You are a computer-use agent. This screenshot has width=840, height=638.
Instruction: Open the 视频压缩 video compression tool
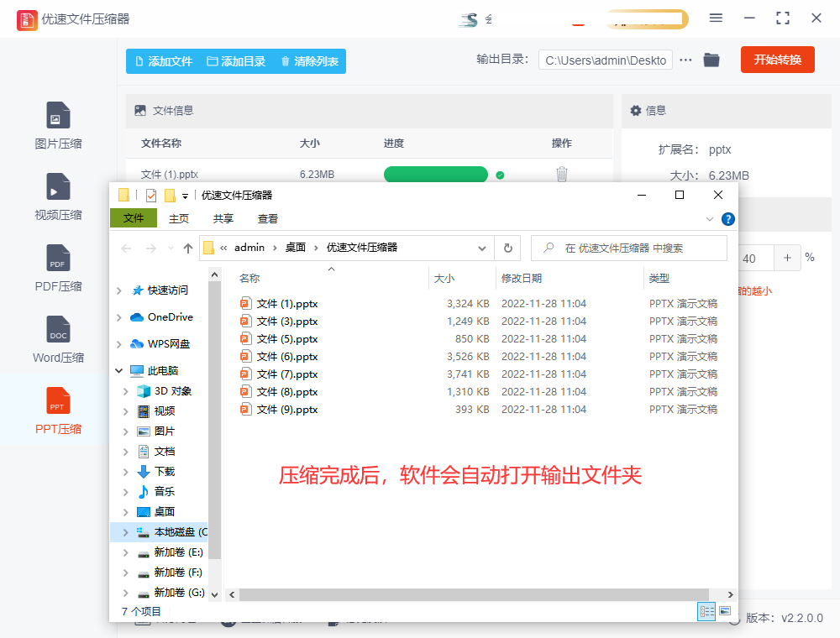click(58, 197)
